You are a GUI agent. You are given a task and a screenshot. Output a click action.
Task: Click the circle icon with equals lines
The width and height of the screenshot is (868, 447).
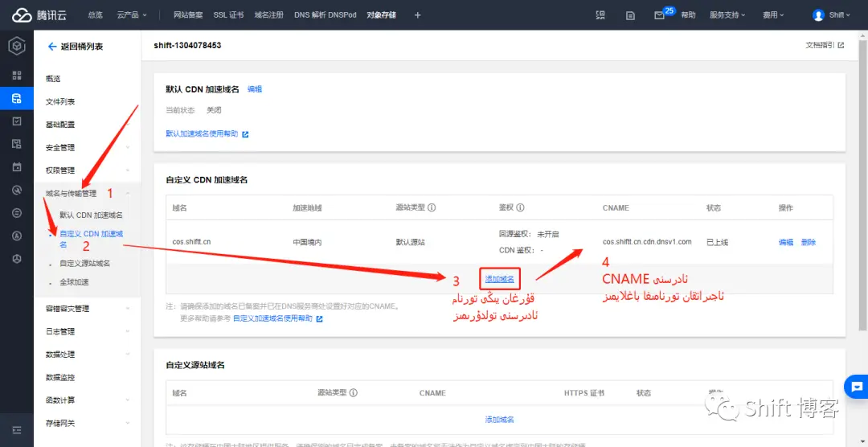[17, 213]
